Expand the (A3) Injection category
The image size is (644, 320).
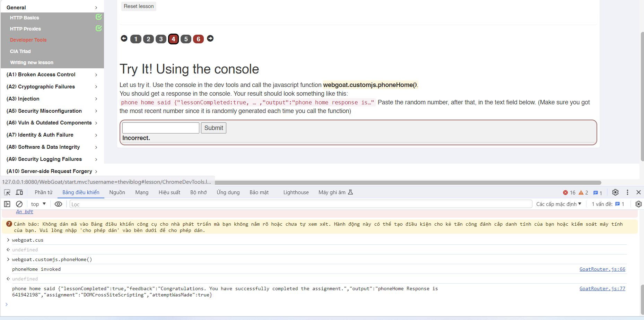pos(52,99)
